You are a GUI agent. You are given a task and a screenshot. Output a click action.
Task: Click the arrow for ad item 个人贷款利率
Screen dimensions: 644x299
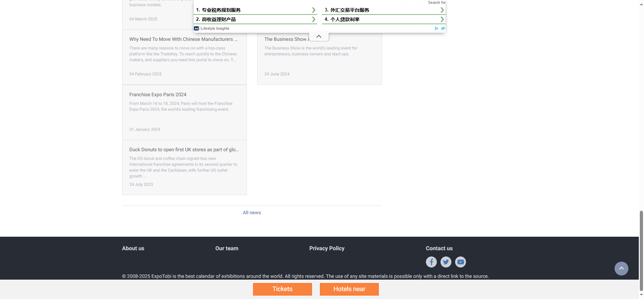pyautogui.click(x=442, y=19)
